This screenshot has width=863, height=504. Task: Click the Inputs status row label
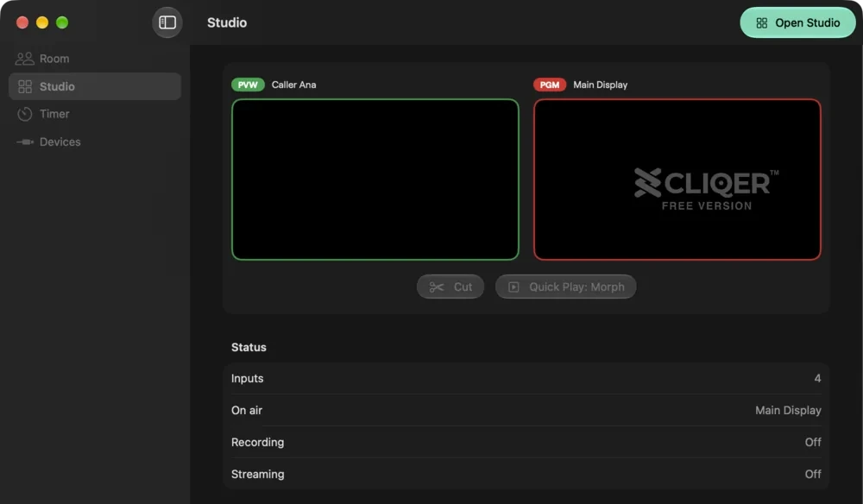tap(247, 379)
